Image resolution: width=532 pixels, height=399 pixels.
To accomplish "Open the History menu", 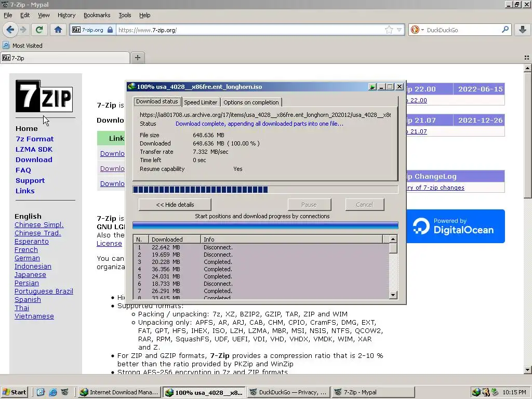I will coord(66,15).
